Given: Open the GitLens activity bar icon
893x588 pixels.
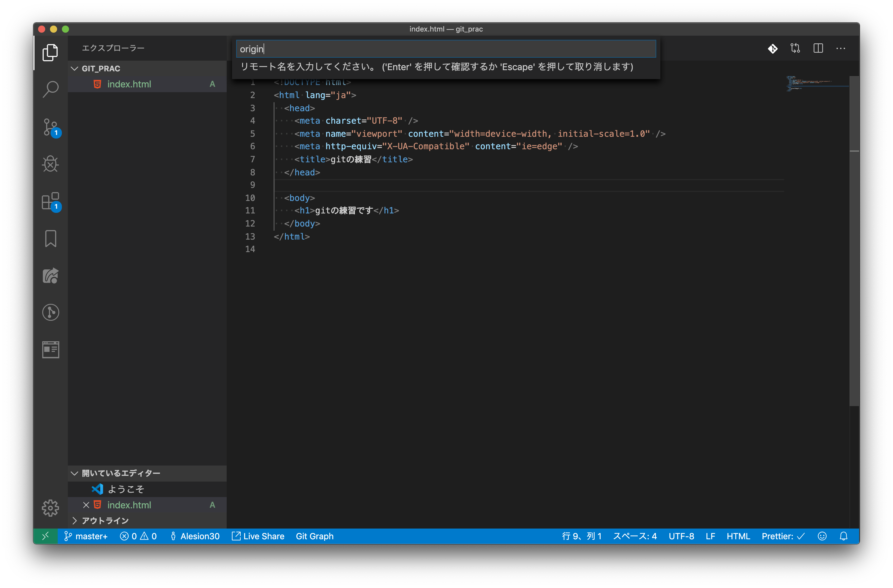Looking at the screenshot, I should pyautogui.click(x=50, y=312).
